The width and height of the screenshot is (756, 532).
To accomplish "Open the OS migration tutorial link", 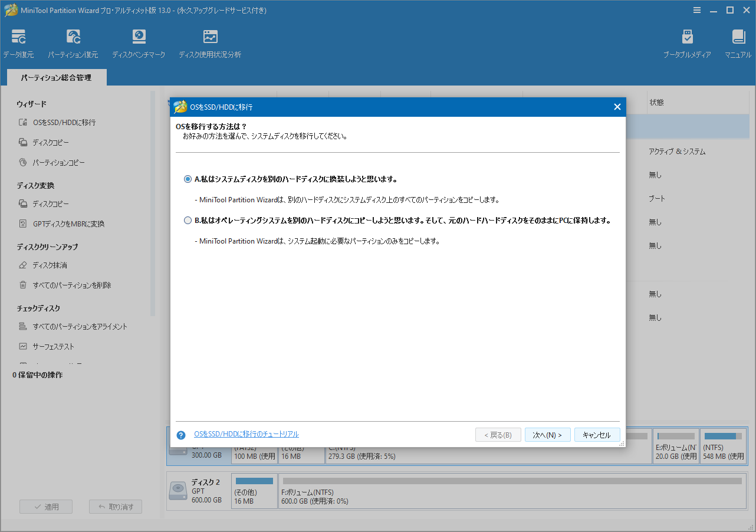I will 245,434.
